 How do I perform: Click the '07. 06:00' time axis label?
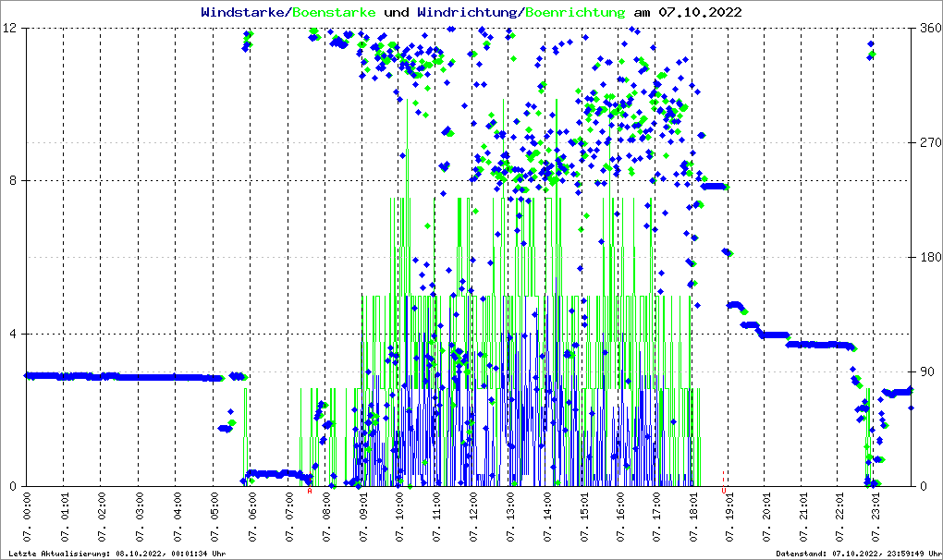pos(251,517)
